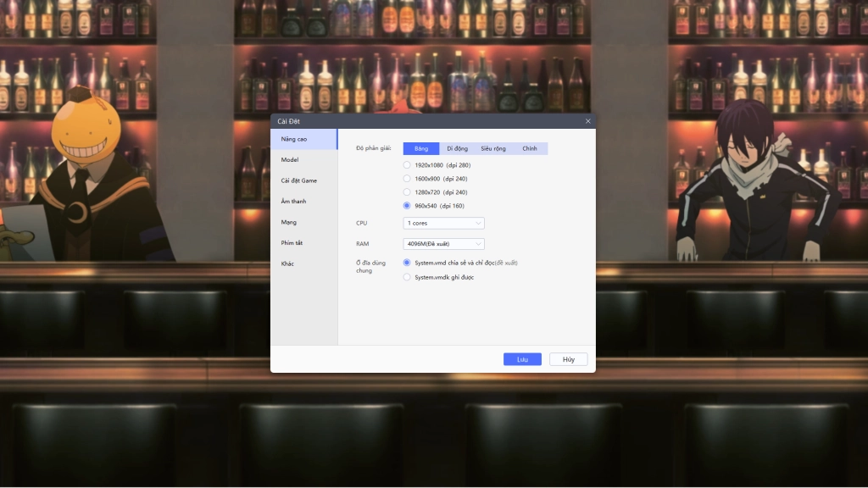Open the Phím tắt shortcuts section
868x488 pixels.
[x=292, y=242]
